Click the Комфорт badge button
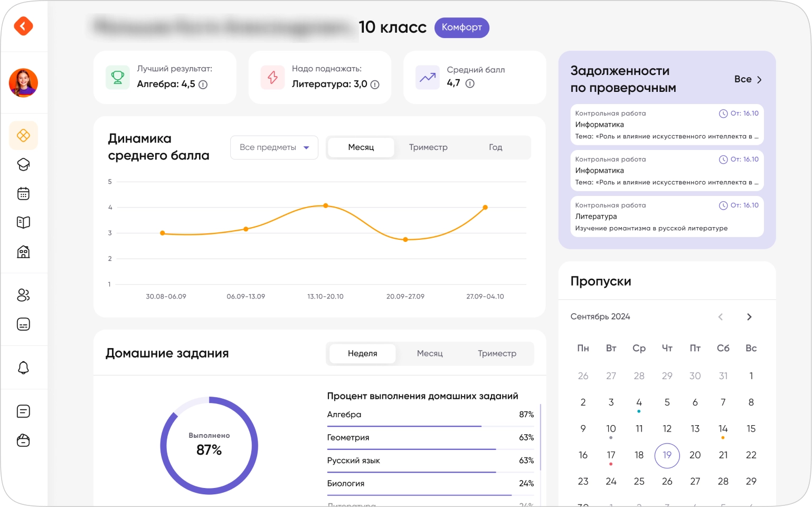Screen dimensions: 812x507 pos(461,27)
